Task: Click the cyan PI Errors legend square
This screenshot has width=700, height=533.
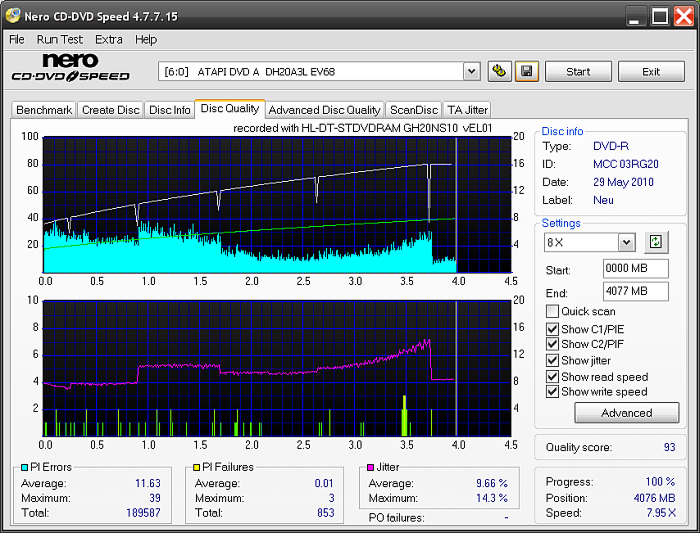Action: 23,467
